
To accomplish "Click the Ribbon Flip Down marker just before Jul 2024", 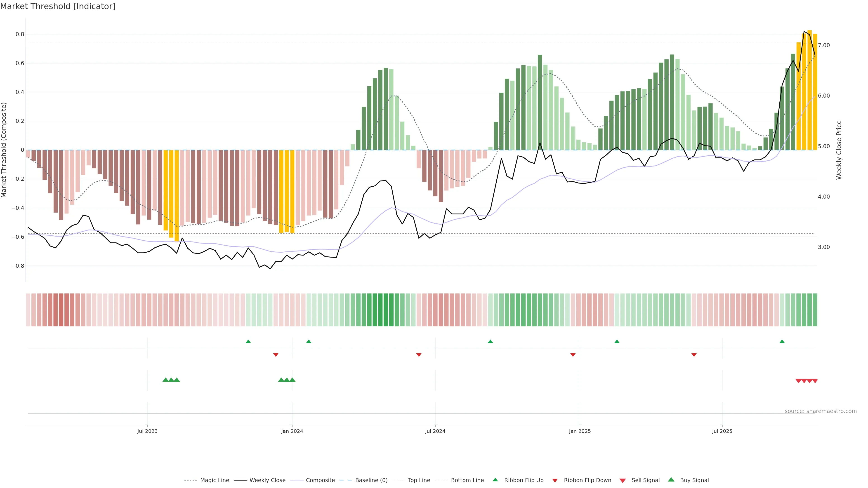I will coord(419,355).
